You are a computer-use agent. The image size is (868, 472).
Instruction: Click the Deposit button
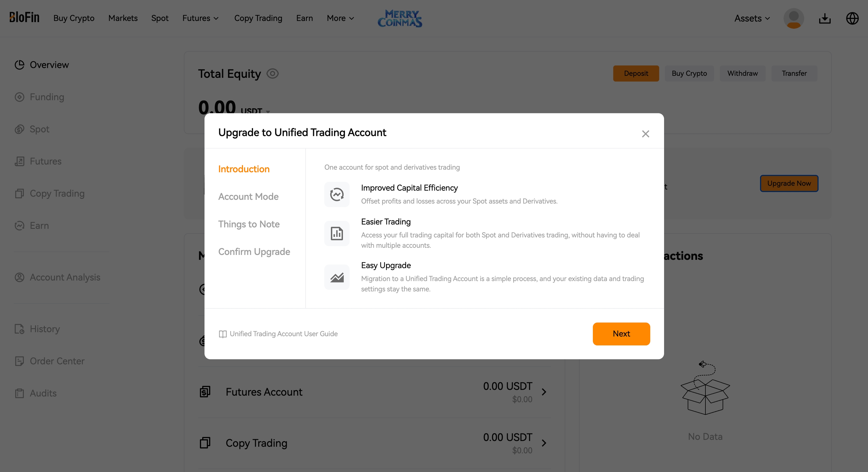(x=636, y=73)
